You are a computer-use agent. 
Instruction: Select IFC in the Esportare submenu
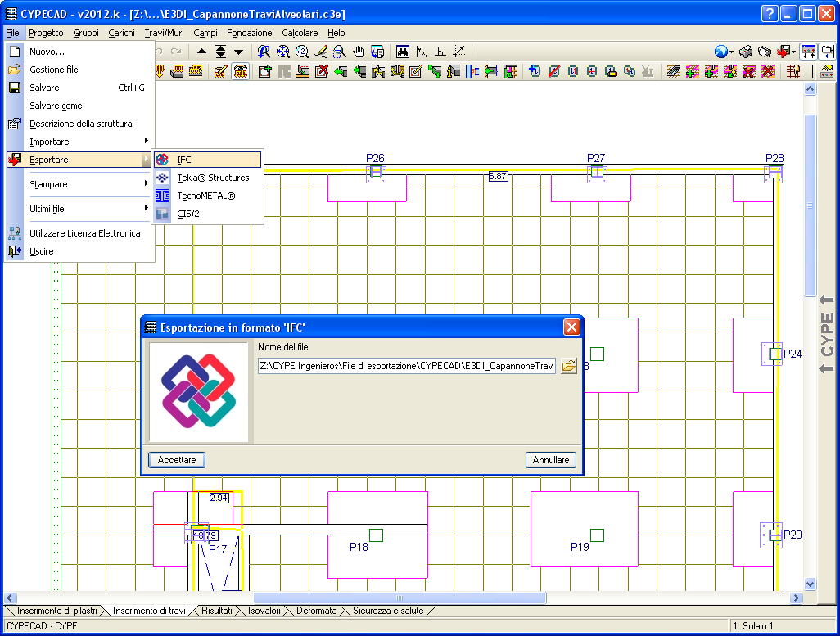coord(208,160)
